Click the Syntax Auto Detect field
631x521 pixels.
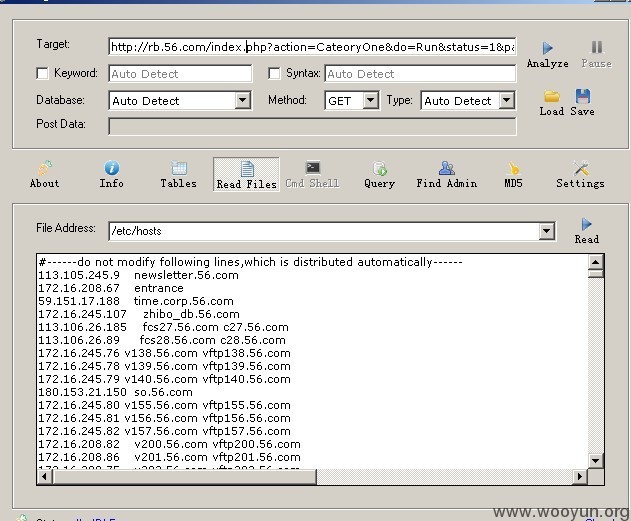coord(420,74)
